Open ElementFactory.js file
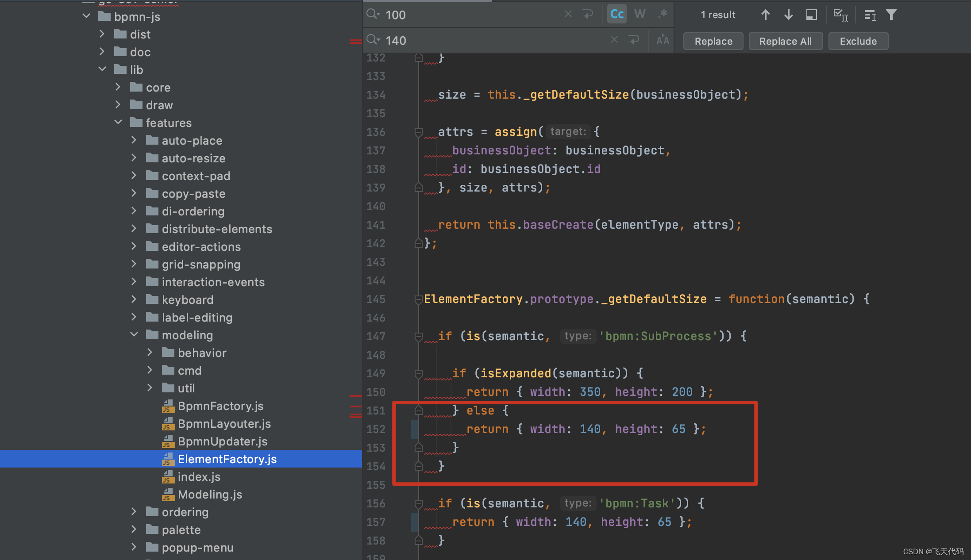The width and height of the screenshot is (971, 560). pyautogui.click(x=227, y=459)
